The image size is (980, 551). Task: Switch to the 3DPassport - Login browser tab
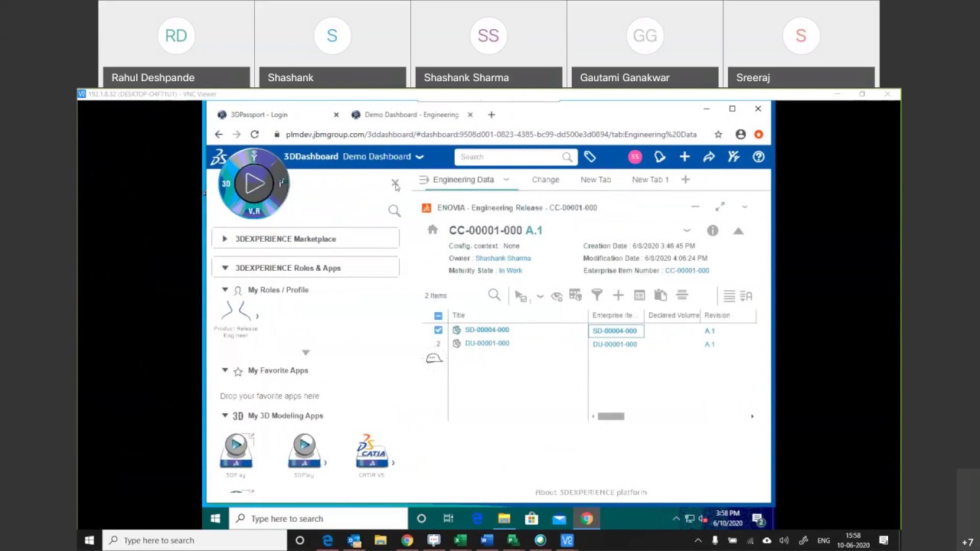[x=259, y=115]
